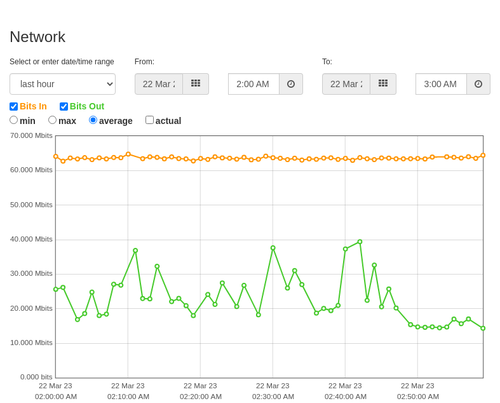
Task: Uncheck the Bits Out checkbox
Action: [64, 106]
